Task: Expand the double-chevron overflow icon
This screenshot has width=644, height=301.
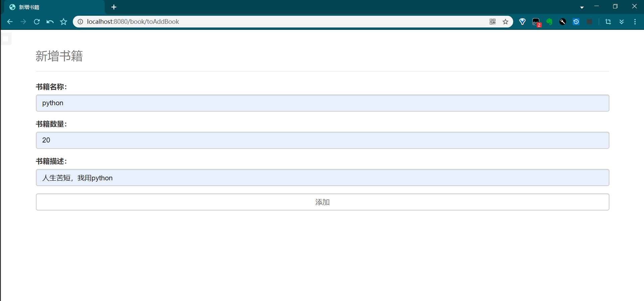Action: tap(622, 22)
